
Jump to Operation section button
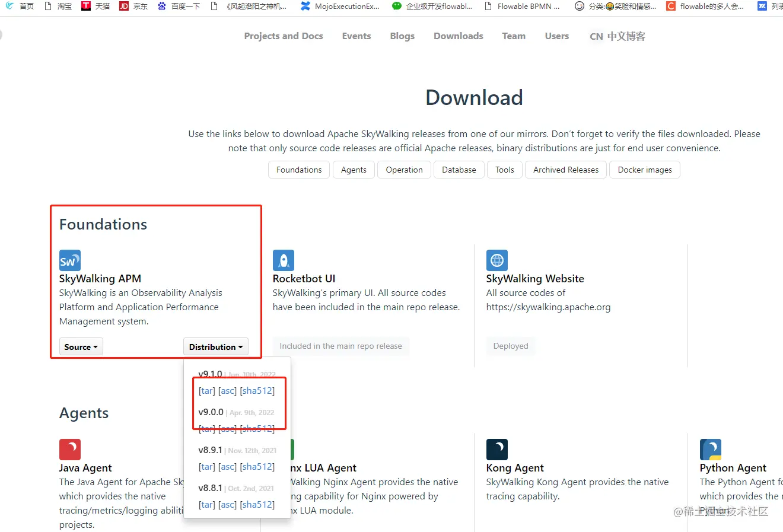404,170
